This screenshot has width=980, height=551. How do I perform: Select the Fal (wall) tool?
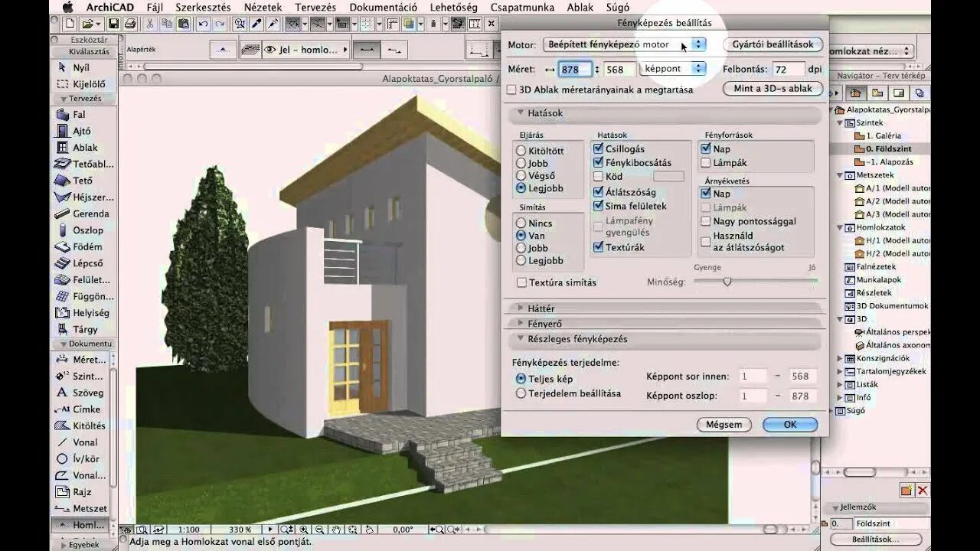(82, 114)
